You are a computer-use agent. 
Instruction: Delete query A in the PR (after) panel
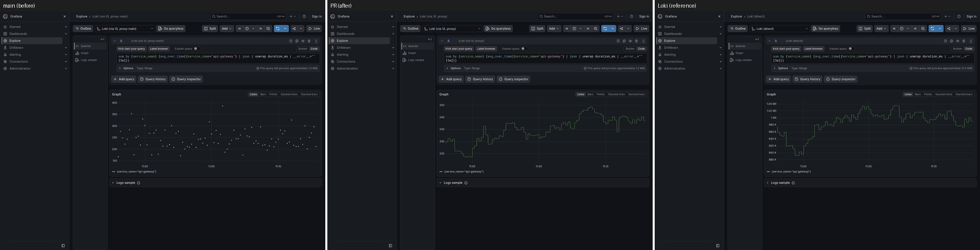pyautogui.click(x=636, y=41)
